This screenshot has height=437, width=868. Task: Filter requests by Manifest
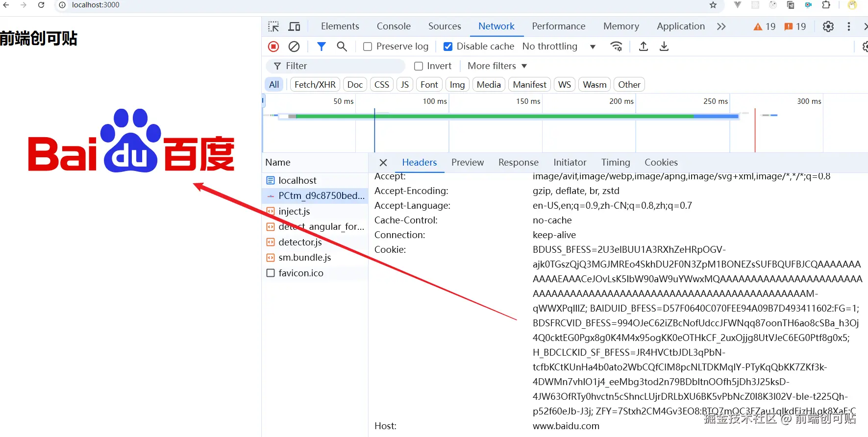530,85
